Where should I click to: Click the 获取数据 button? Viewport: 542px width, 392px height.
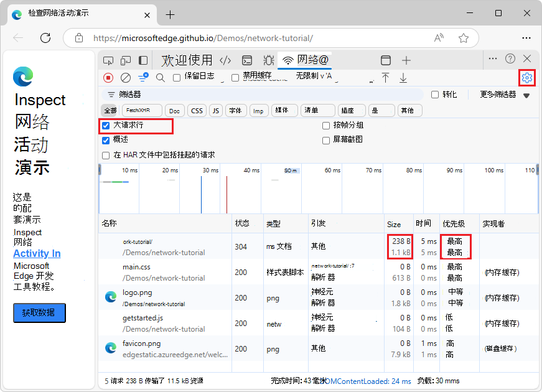(39, 312)
